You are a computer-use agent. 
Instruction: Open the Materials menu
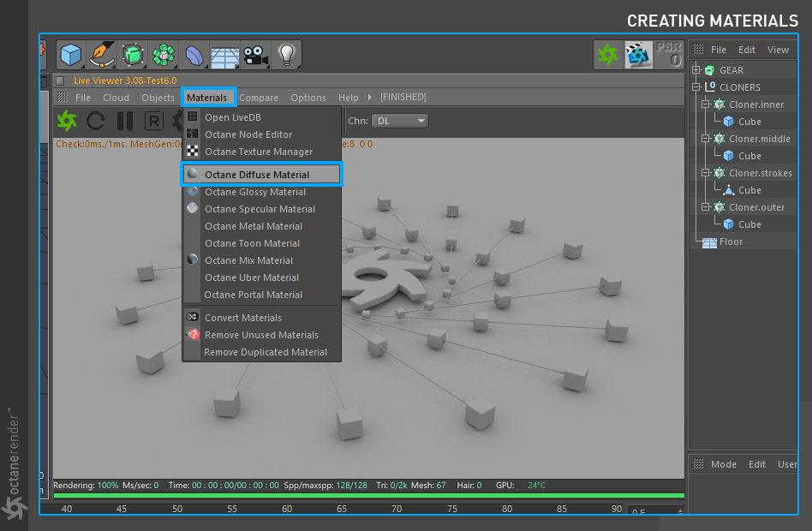click(206, 98)
